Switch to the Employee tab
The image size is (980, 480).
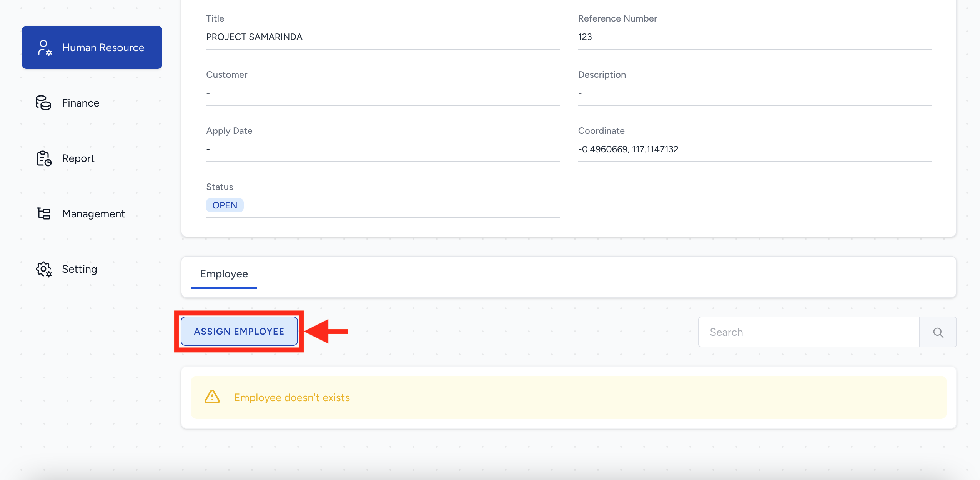coord(224,274)
